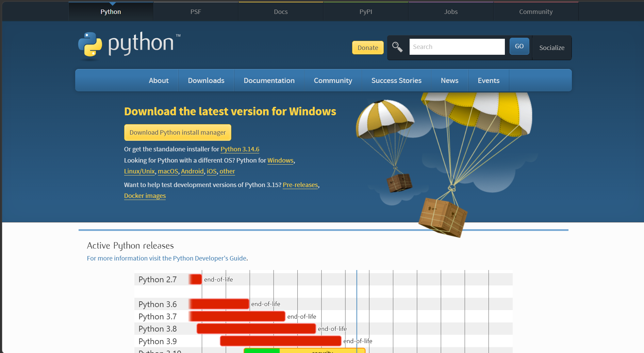Click the other platforms link
The image size is (644, 353).
click(x=227, y=171)
